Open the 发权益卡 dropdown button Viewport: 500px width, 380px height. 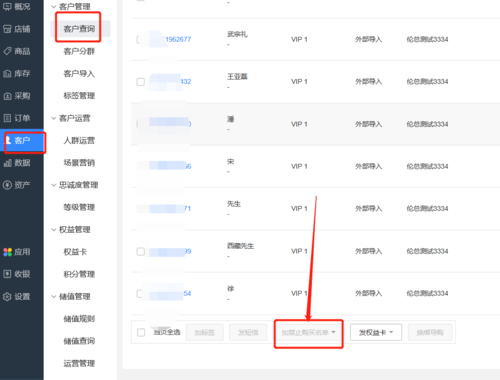click(376, 332)
